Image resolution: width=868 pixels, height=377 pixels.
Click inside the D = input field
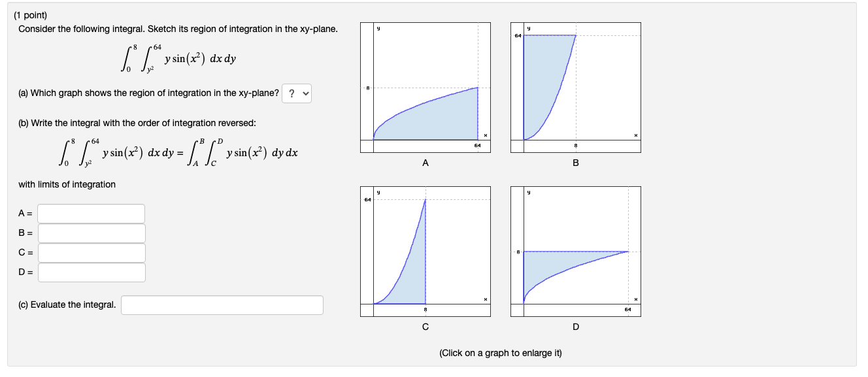(x=92, y=272)
